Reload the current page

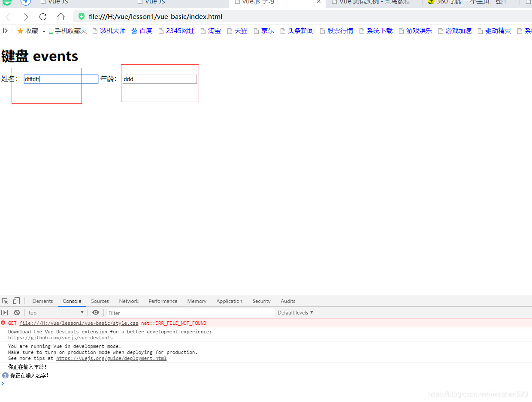42,17
